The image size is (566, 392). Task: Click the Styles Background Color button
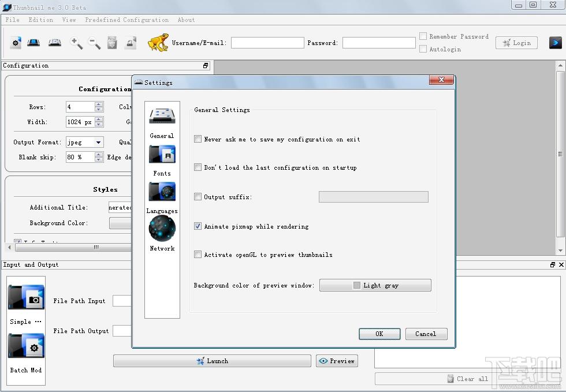coord(121,223)
